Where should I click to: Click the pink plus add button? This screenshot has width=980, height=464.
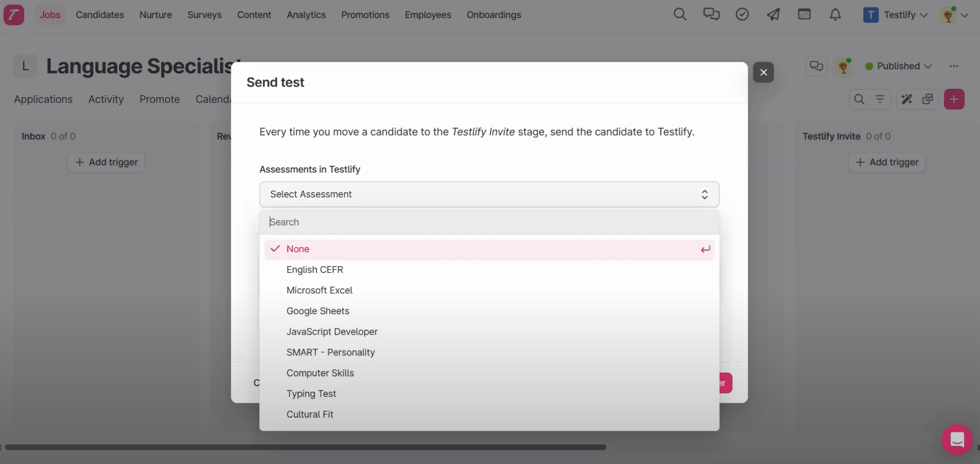click(x=954, y=99)
